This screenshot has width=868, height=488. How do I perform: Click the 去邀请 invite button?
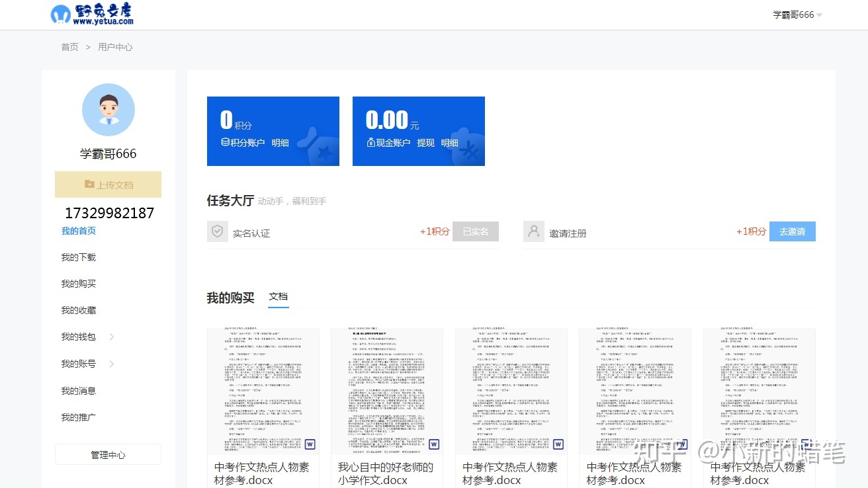[x=792, y=231]
